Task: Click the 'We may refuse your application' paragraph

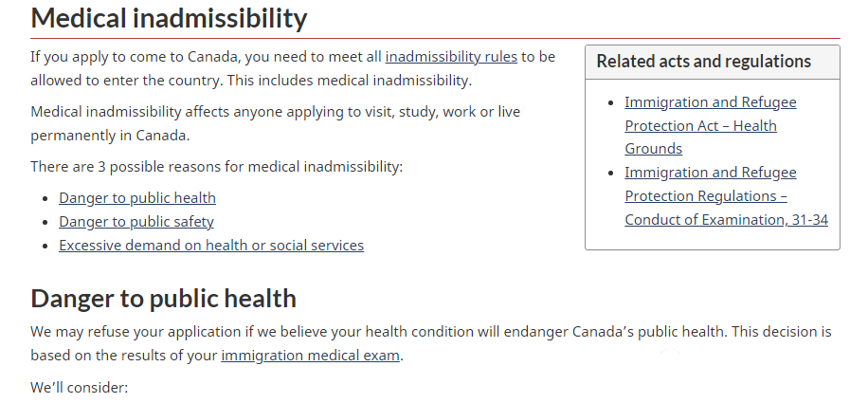Action: [430, 343]
